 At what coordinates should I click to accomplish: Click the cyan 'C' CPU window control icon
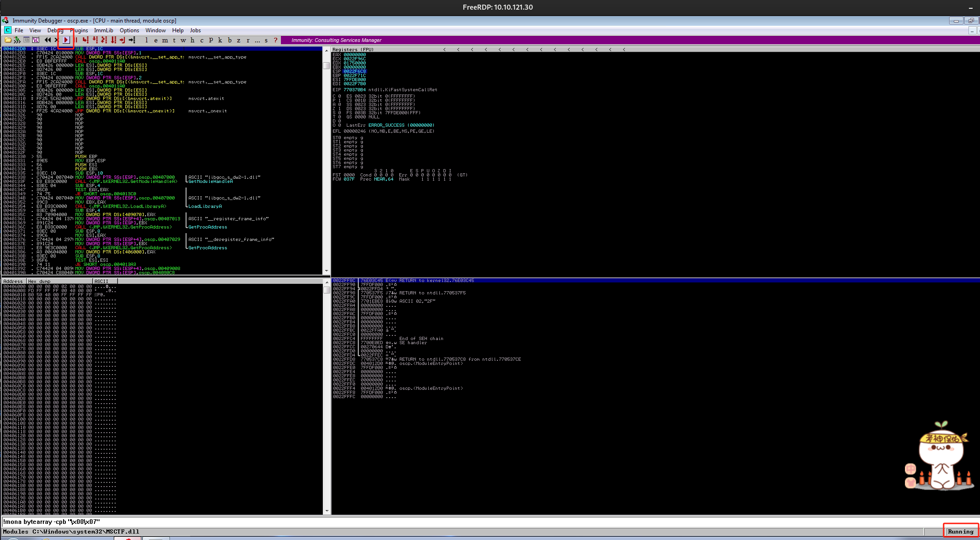tap(7, 30)
